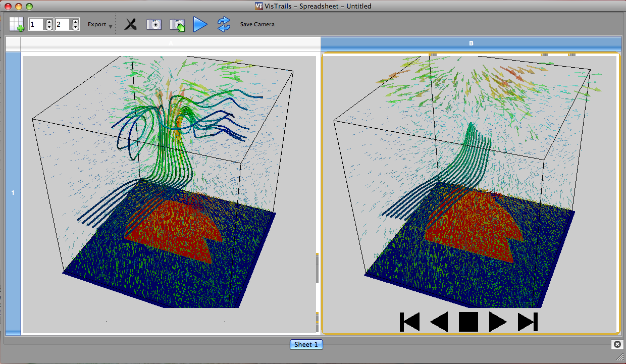Click the Save Camera button
This screenshot has height=364, width=626.
(257, 24)
